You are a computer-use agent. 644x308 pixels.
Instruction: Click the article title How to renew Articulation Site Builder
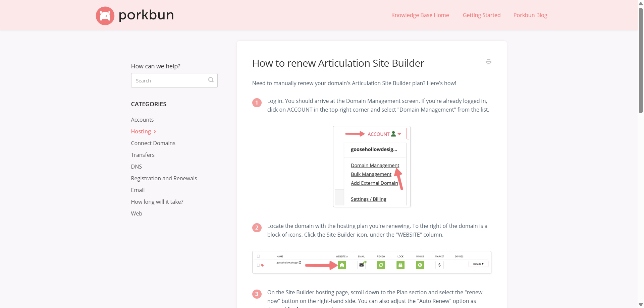pos(338,63)
